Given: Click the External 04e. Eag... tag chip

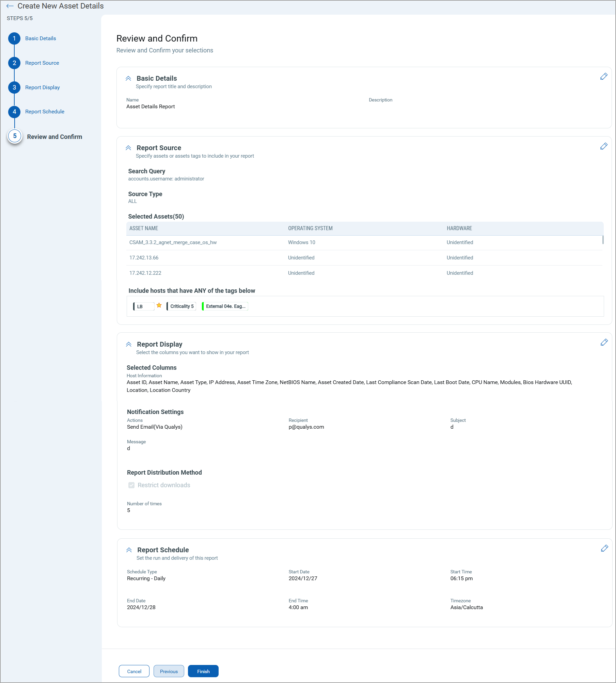Looking at the screenshot, I should (x=225, y=306).
